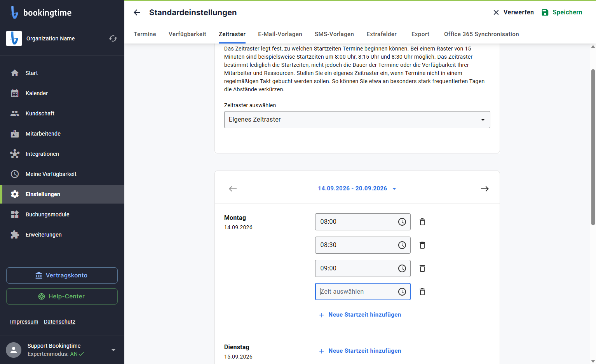Go to next week with right arrow
Screen dimensions: 596x364
[x=485, y=189]
